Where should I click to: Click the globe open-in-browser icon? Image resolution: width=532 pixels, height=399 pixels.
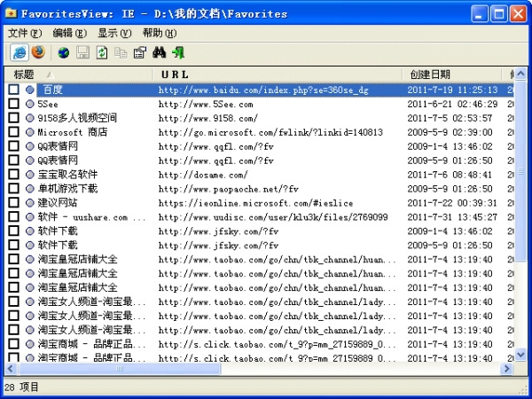(63, 52)
